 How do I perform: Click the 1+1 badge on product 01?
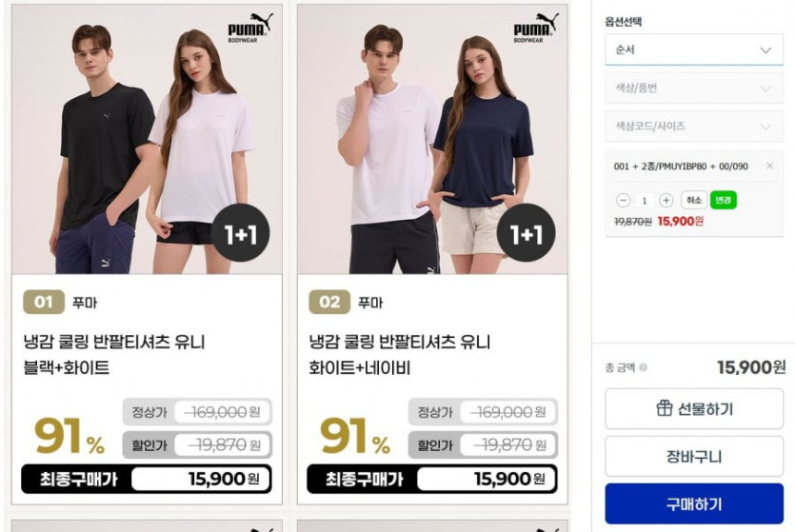coord(240,233)
